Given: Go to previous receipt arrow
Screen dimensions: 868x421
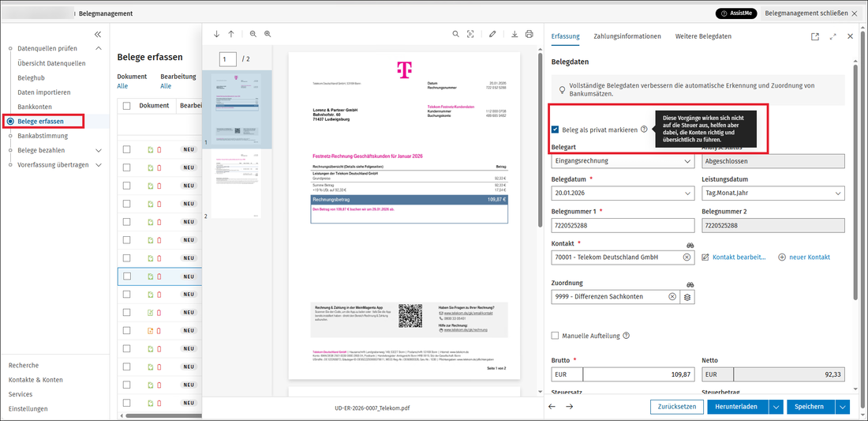Looking at the screenshot, I should 552,407.
